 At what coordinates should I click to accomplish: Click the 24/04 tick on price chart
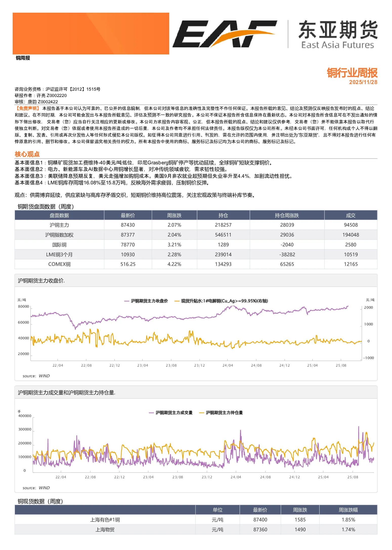[x=228, y=365]
